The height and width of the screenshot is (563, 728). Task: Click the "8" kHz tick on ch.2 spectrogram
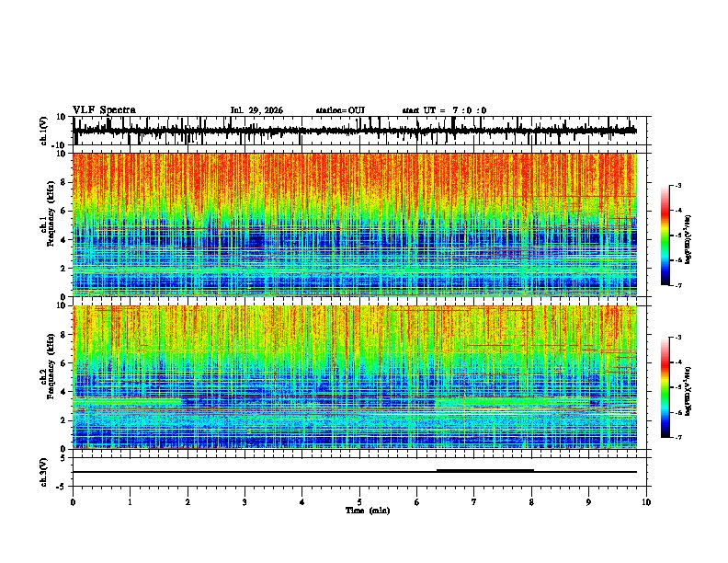(63, 335)
